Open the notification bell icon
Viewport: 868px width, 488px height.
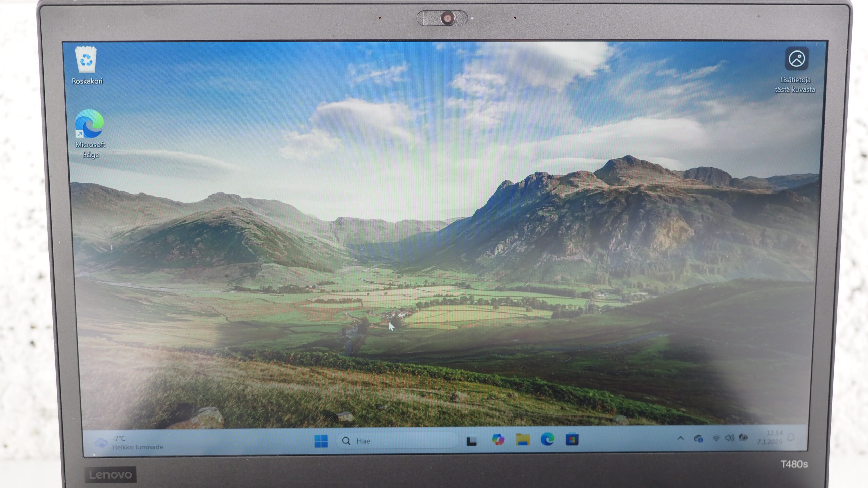tap(791, 437)
